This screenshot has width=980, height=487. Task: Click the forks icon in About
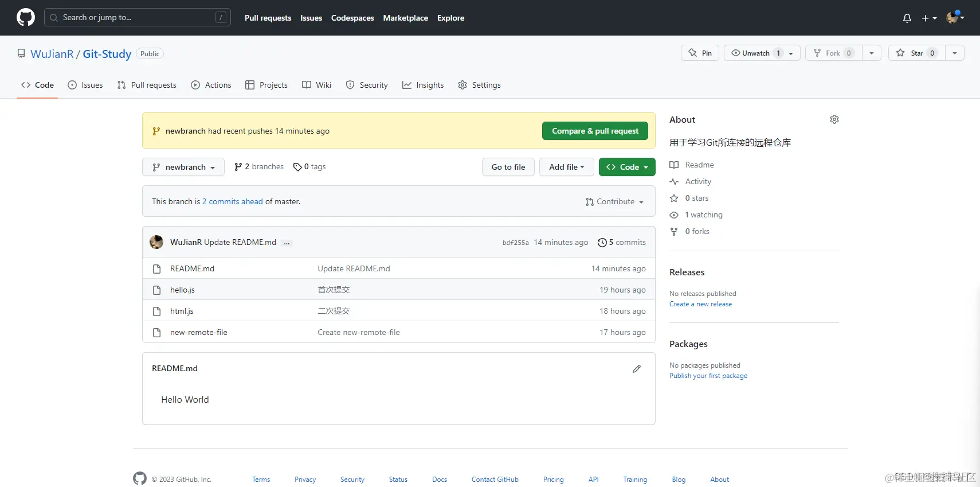[674, 231]
